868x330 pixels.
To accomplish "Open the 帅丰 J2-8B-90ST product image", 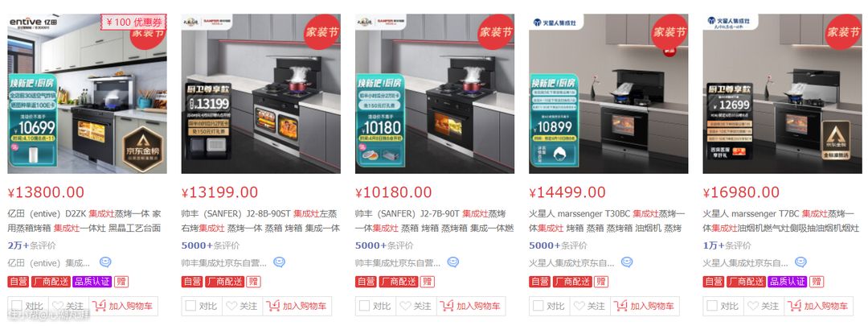I will coord(260,93).
